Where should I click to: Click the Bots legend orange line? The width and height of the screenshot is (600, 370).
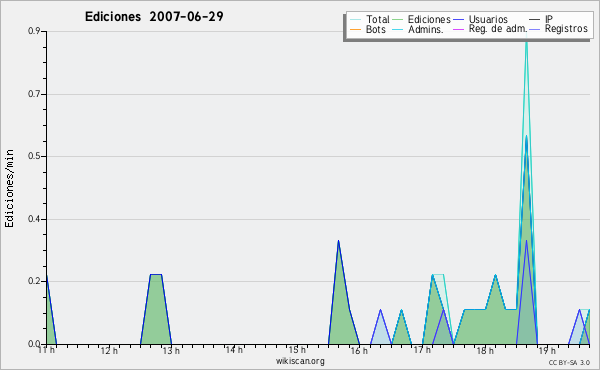[x=355, y=29]
